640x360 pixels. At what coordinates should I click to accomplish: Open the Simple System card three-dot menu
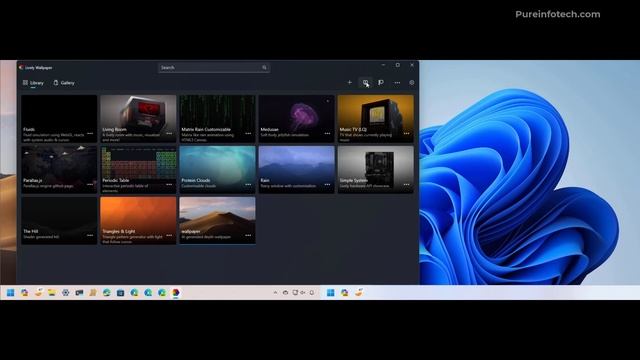[x=407, y=184]
